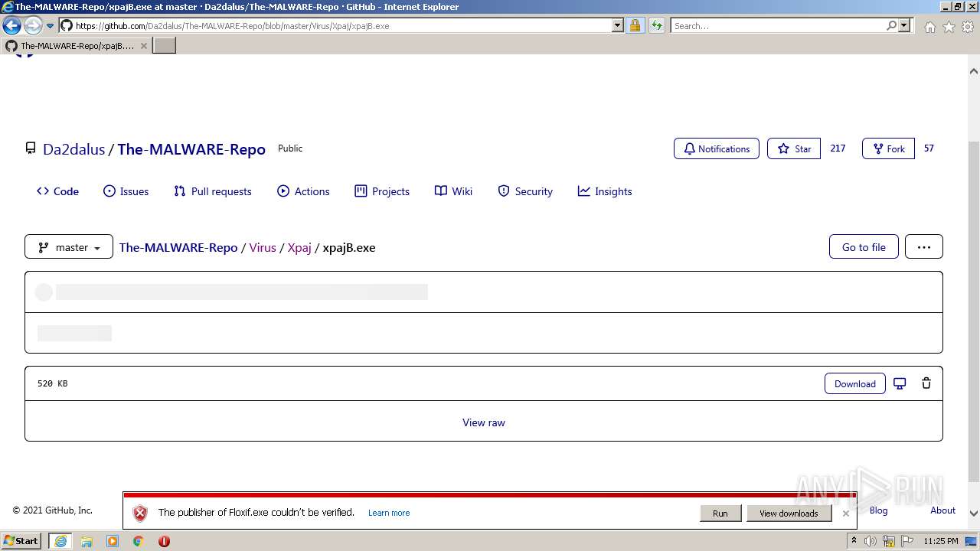Switch to the Issues tab
The width and height of the screenshot is (980, 551).
pos(126,191)
